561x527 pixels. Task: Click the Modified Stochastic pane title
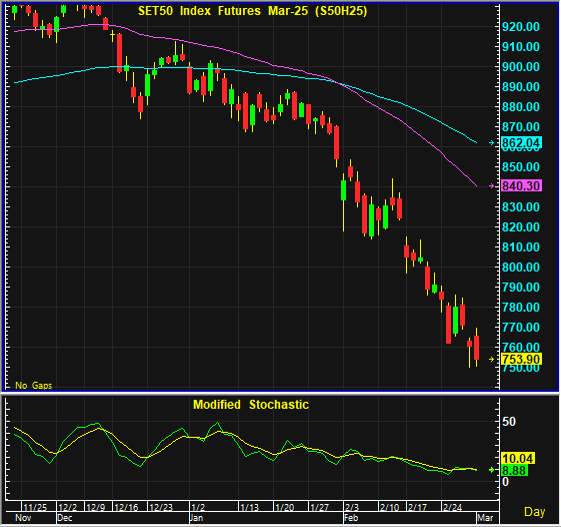click(x=251, y=405)
